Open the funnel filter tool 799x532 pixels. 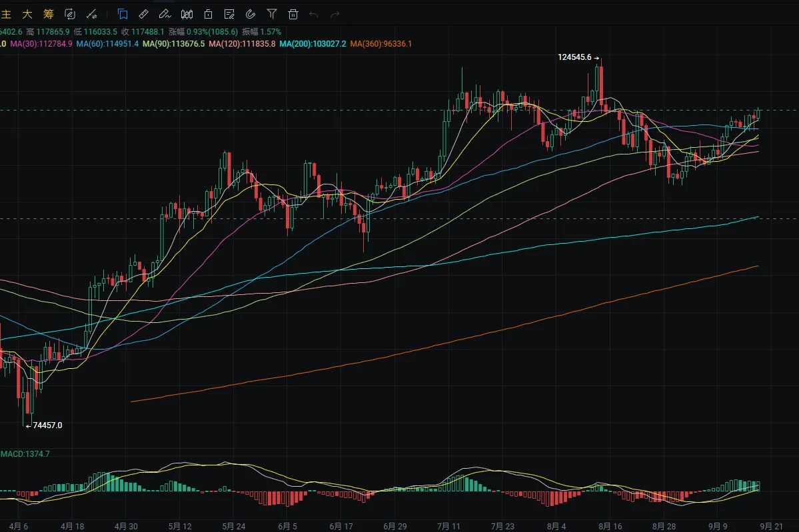click(271, 13)
